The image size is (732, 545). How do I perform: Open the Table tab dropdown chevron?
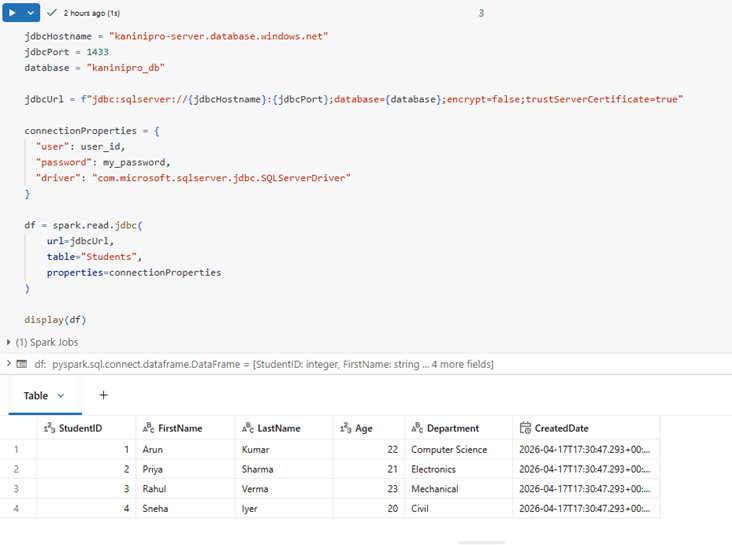[x=61, y=396]
